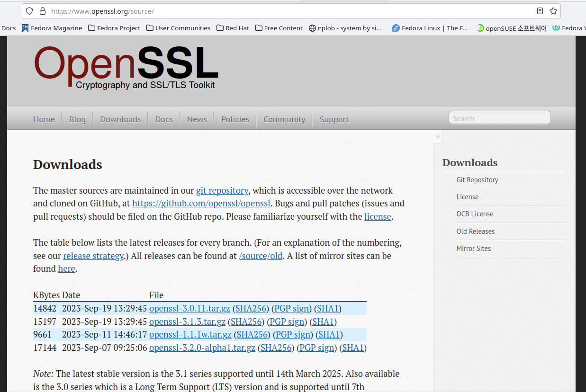Open the release strategy link
Screen dimensions: 586x392
[x=93, y=256]
